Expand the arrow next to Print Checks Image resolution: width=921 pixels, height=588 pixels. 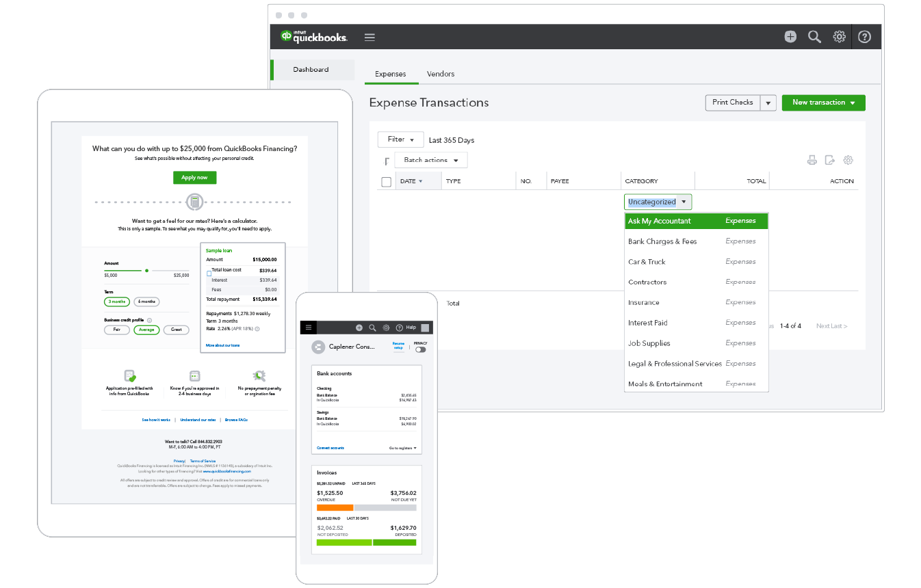point(768,103)
